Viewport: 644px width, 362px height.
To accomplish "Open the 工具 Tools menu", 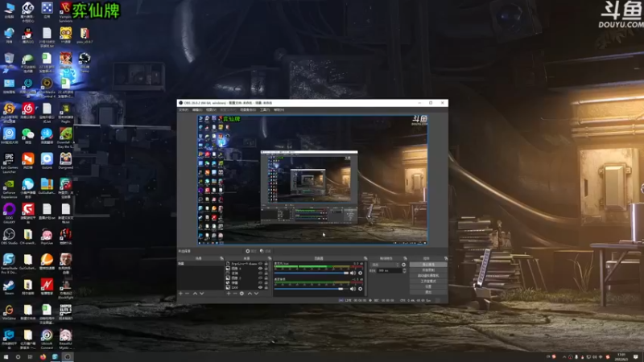I will tap(265, 110).
